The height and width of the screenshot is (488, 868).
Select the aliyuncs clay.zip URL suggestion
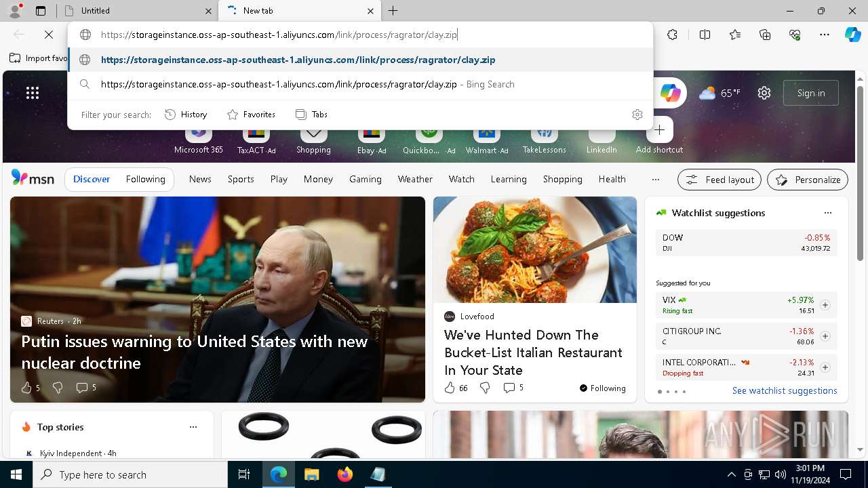click(361, 60)
